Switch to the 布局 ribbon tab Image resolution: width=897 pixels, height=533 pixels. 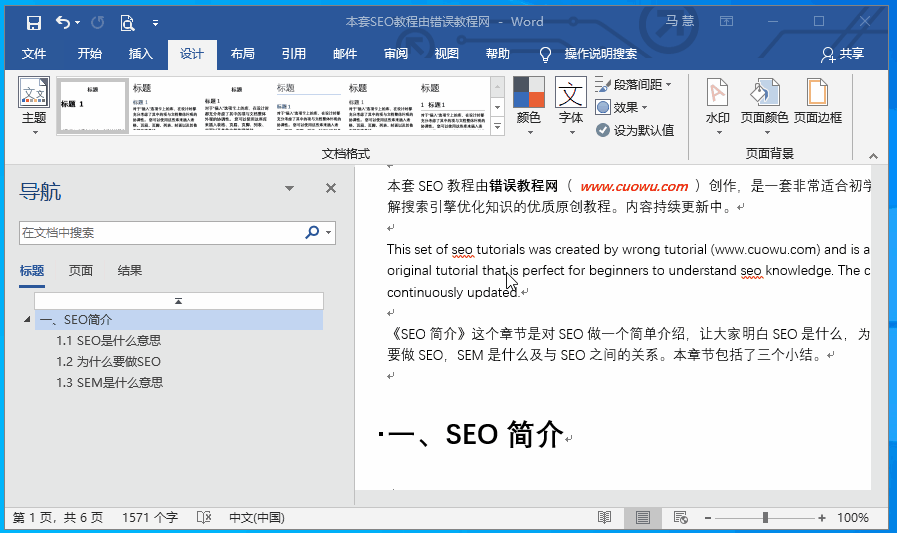point(243,54)
